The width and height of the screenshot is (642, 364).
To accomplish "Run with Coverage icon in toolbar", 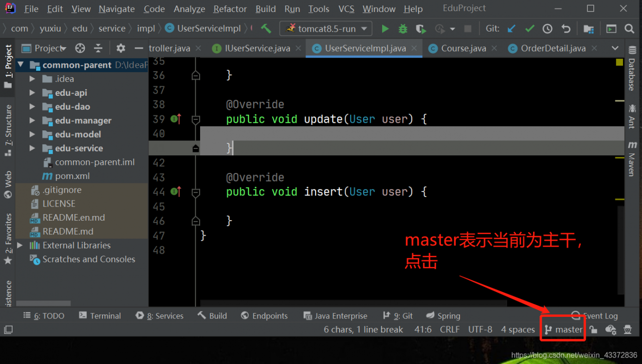I will (x=421, y=29).
